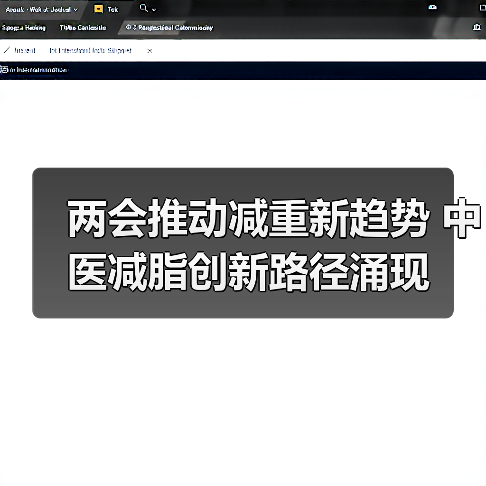Click the briefcase-like icon in second dark row

(x=477, y=27)
